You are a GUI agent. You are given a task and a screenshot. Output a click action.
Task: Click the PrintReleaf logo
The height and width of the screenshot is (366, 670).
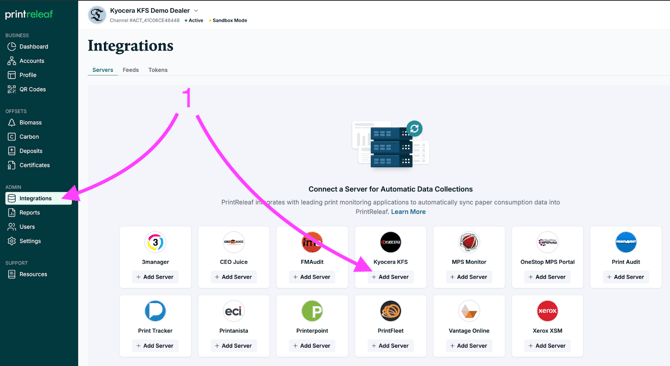pyautogui.click(x=29, y=14)
